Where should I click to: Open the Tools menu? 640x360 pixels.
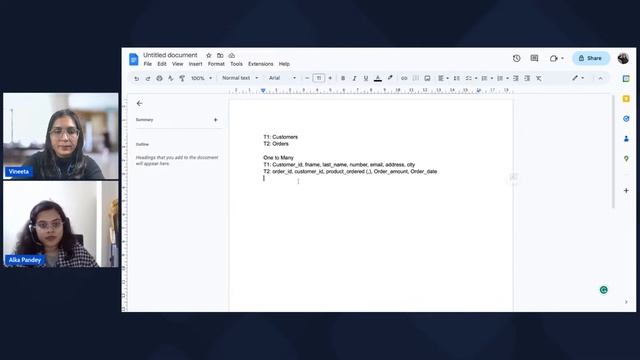tap(236, 64)
